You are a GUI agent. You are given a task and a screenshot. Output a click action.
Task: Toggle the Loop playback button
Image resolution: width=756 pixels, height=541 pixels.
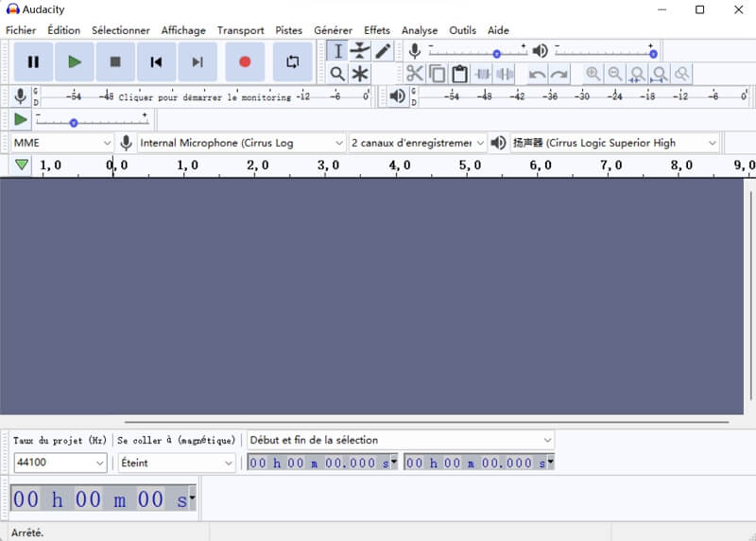click(x=292, y=61)
